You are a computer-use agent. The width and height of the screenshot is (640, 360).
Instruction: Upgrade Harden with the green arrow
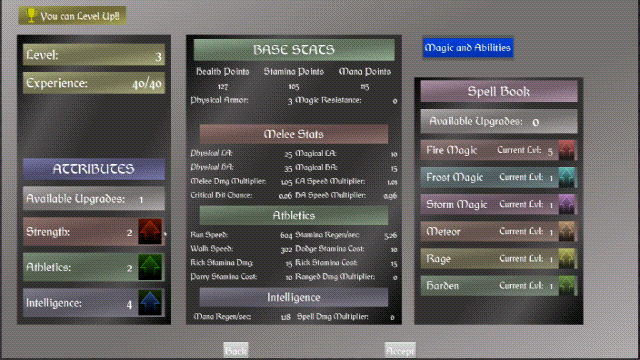[567, 285]
